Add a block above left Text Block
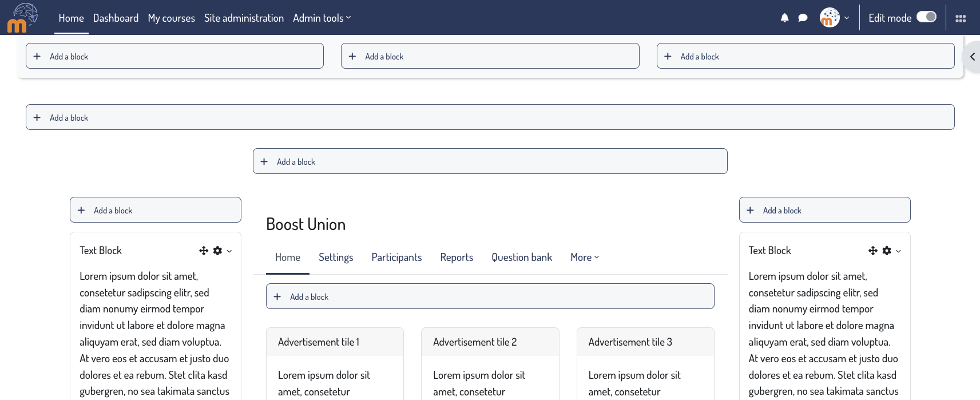The image size is (980, 400). click(155, 210)
